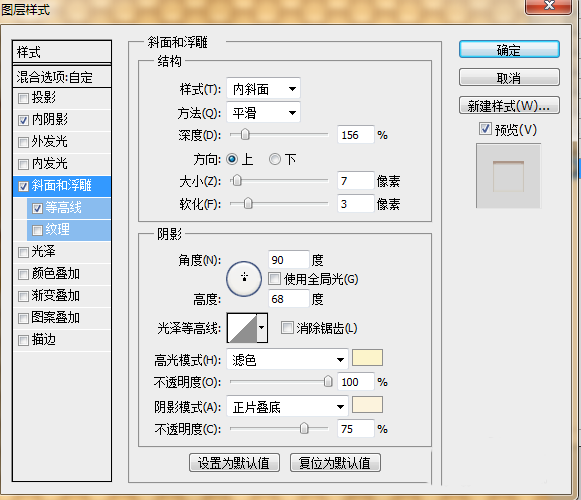
Task: Click the soften value field showing 3
Action: (x=356, y=203)
